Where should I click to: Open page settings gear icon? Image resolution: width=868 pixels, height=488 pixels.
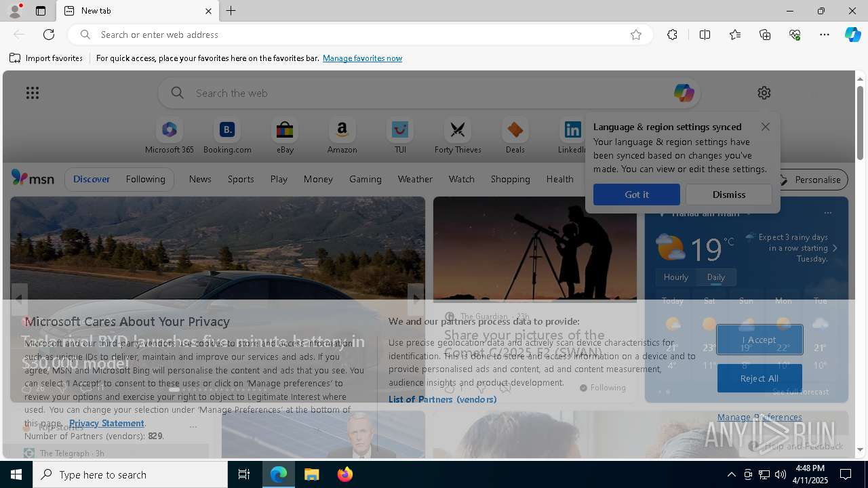[x=764, y=93]
